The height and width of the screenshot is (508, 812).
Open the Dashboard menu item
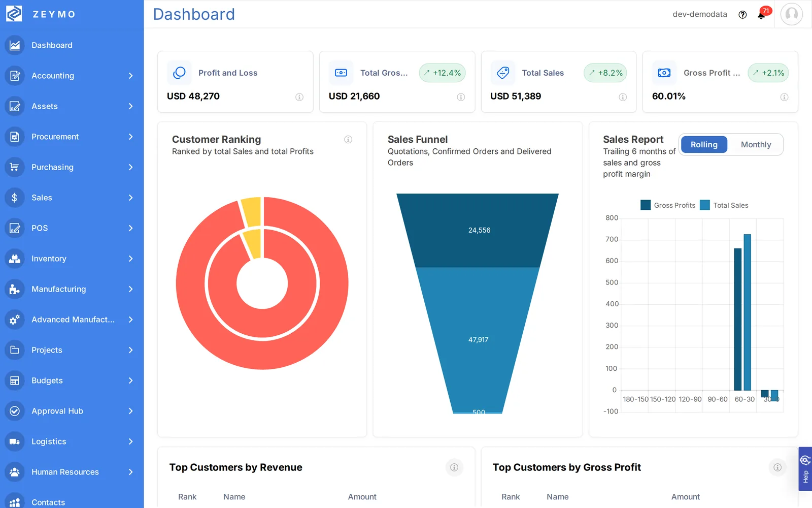click(72, 45)
